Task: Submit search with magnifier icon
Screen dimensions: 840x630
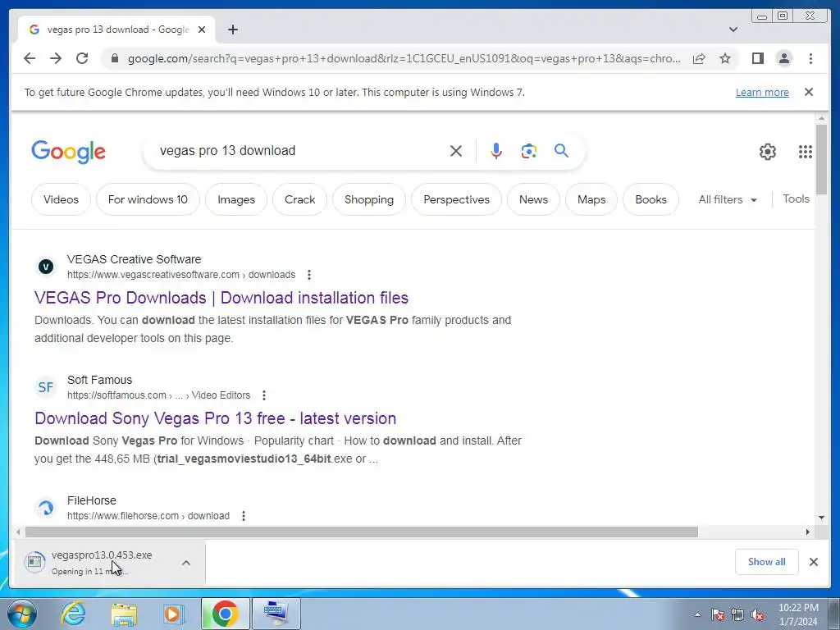Action: coord(561,151)
